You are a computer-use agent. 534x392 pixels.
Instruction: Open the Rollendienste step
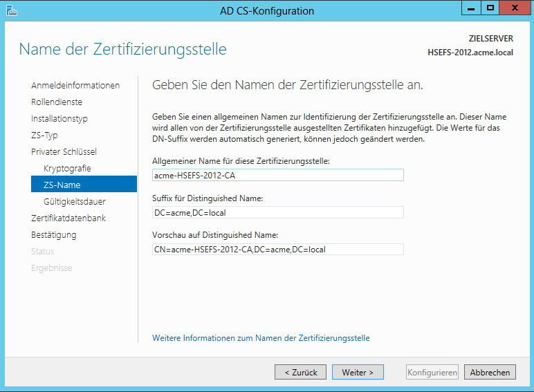57,102
